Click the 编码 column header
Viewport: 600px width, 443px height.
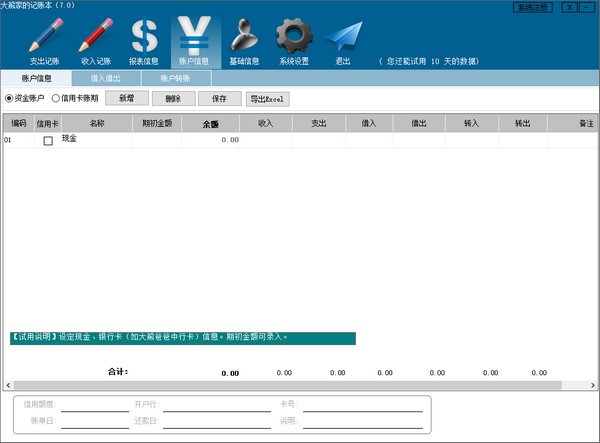[x=19, y=123]
